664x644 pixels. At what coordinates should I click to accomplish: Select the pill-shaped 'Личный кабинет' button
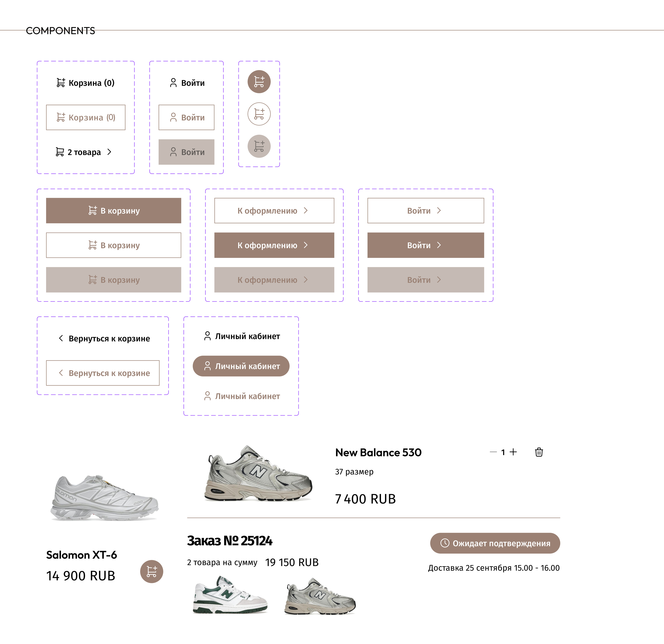tap(241, 366)
